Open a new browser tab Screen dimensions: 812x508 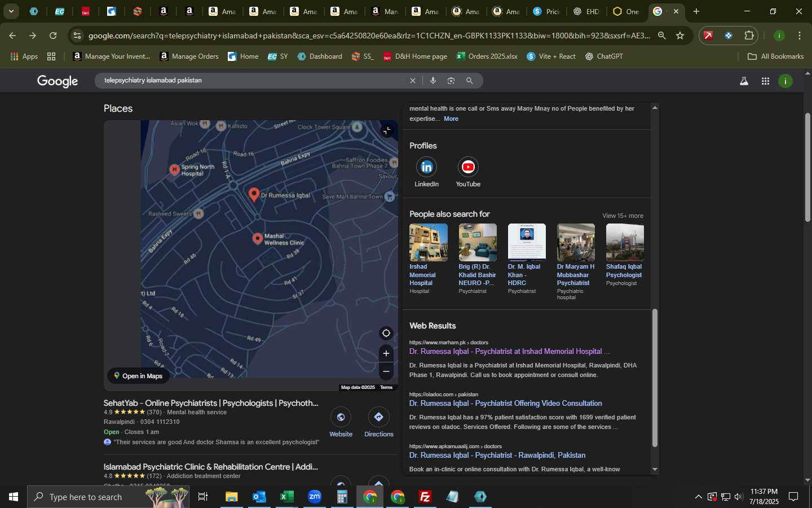coord(696,11)
